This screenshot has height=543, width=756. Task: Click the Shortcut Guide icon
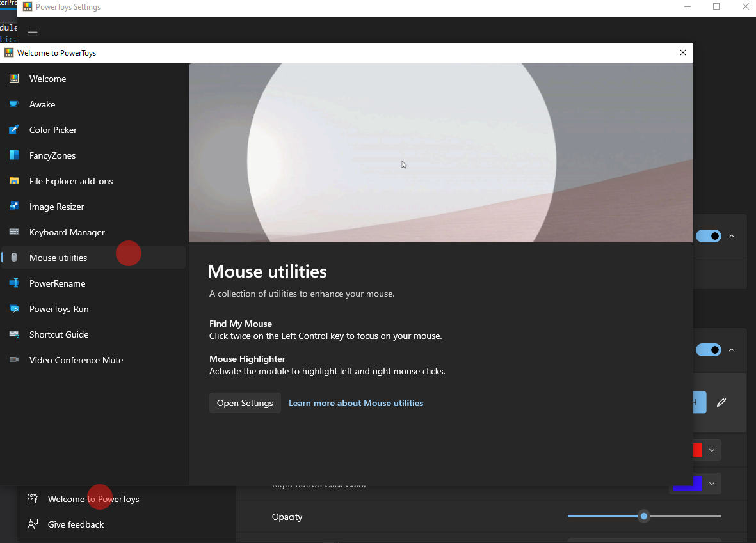tap(14, 334)
